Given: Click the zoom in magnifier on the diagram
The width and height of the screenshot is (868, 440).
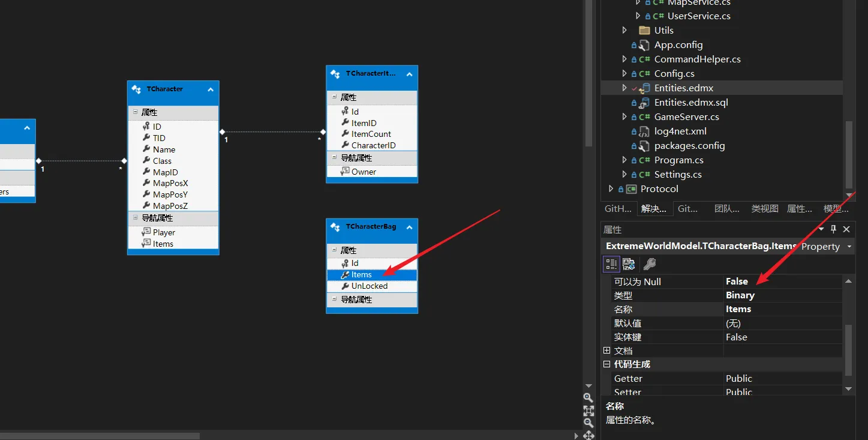Looking at the screenshot, I should tap(588, 398).
